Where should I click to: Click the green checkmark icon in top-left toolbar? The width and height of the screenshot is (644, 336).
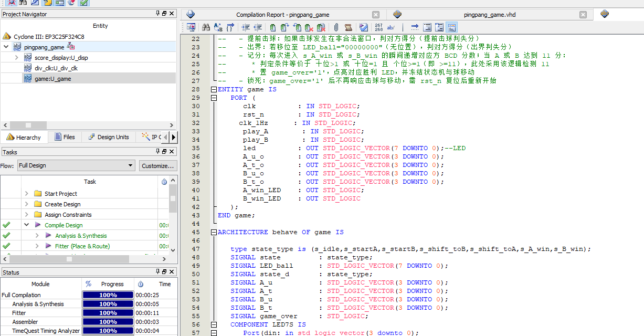pos(84,2)
